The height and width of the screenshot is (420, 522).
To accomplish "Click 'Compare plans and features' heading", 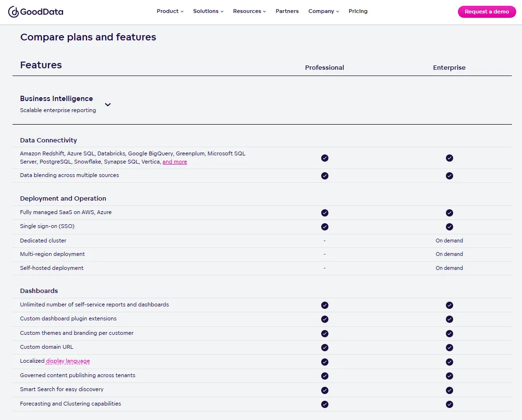I will [88, 37].
